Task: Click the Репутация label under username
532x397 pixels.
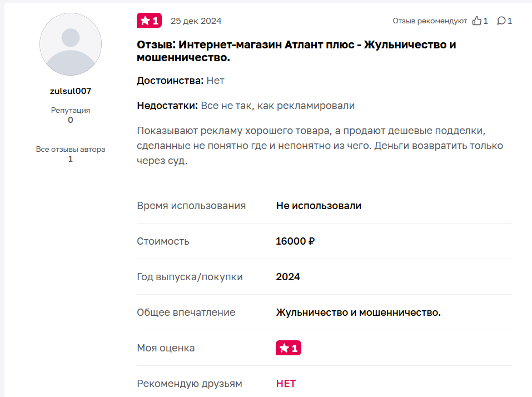Action: pyautogui.click(x=71, y=110)
